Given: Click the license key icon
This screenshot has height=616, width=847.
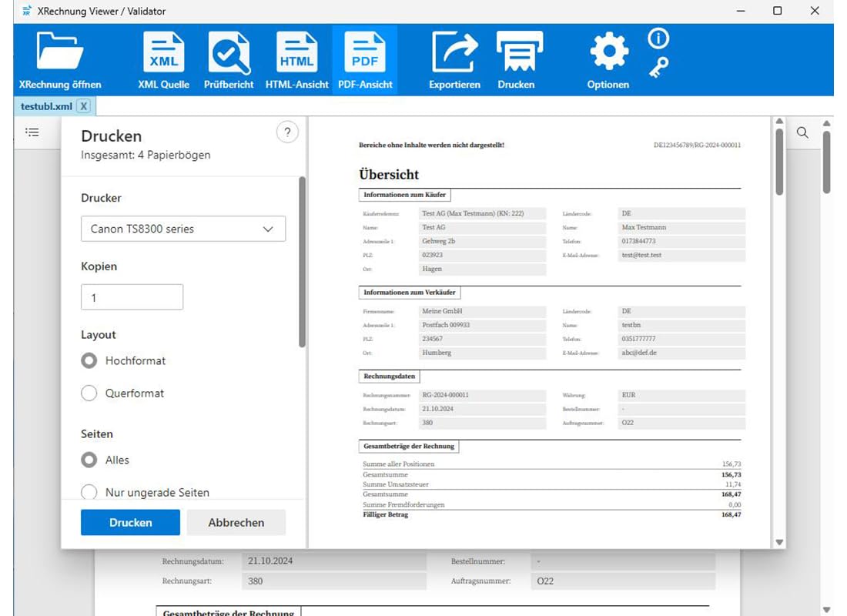Looking at the screenshot, I should click(658, 68).
